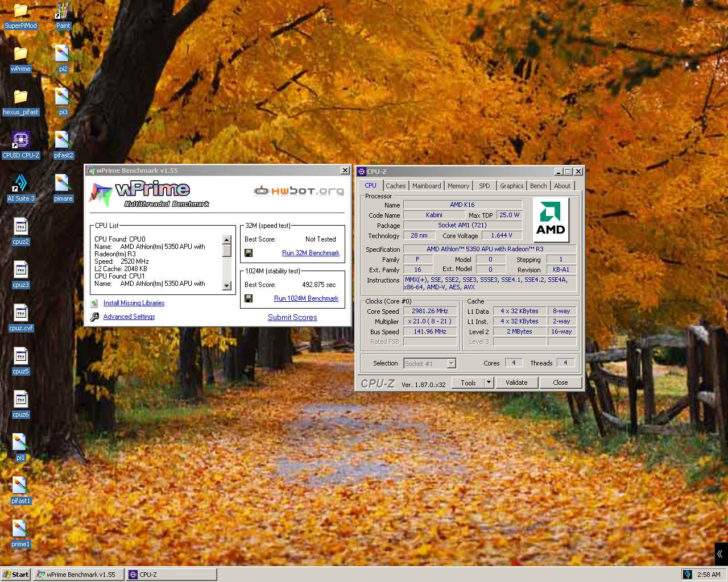Switch to CPU-Z taskbar button
728x582 pixels.
172,575
